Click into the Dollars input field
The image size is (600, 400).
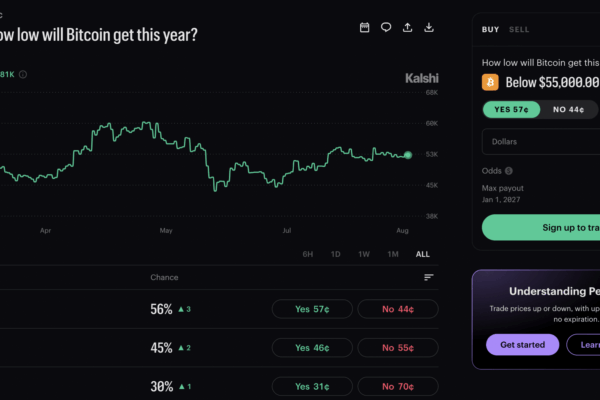[x=541, y=142]
